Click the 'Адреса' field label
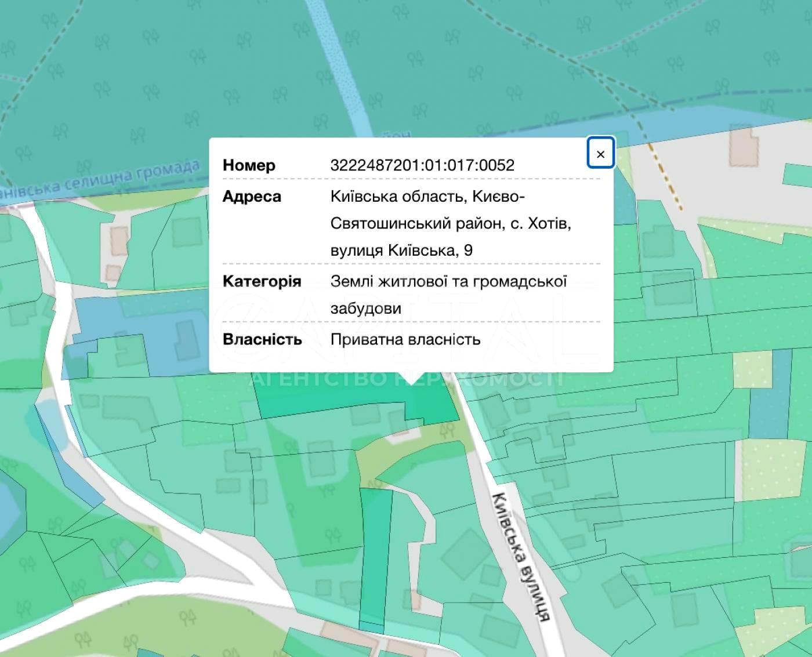The height and width of the screenshot is (657, 812). pos(252,197)
